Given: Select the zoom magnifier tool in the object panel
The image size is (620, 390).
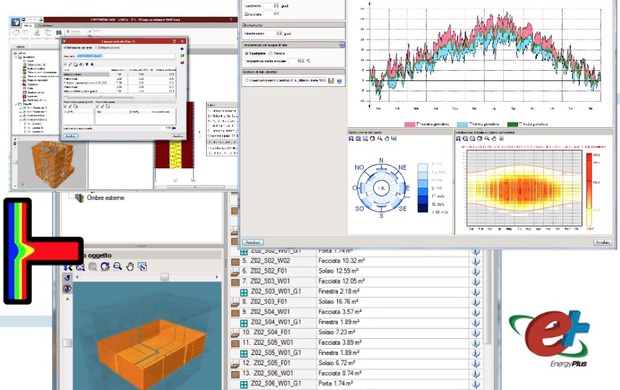Looking at the screenshot, I should [117, 267].
